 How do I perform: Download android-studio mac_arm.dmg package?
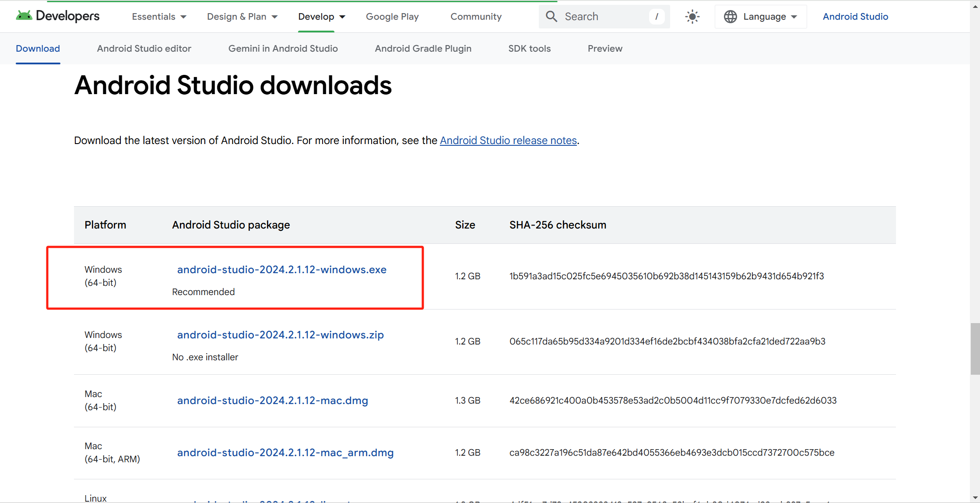(285, 453)
